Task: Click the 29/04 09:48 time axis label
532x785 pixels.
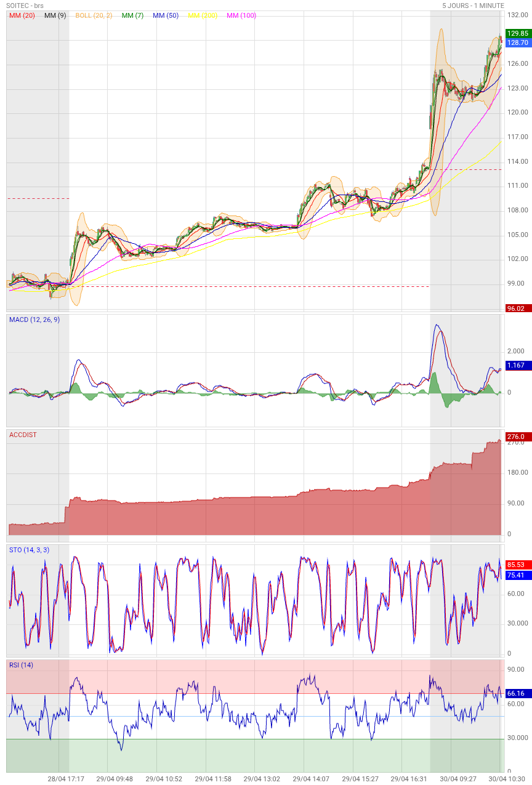Action: 115,779
